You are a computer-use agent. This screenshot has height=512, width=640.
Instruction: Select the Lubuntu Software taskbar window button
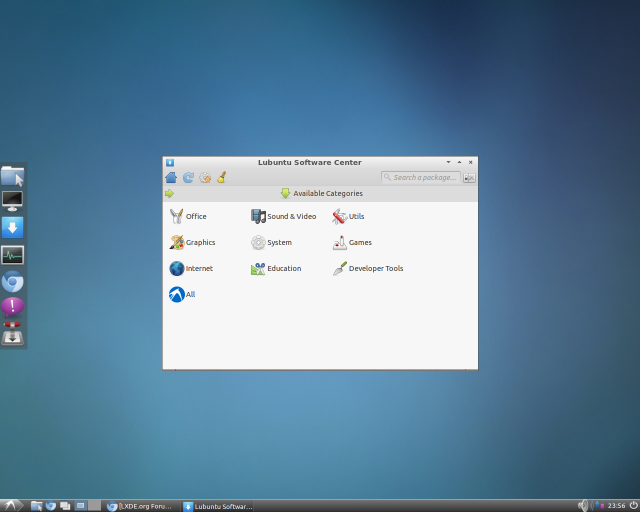pyautogui.click(x=218, y=507)
